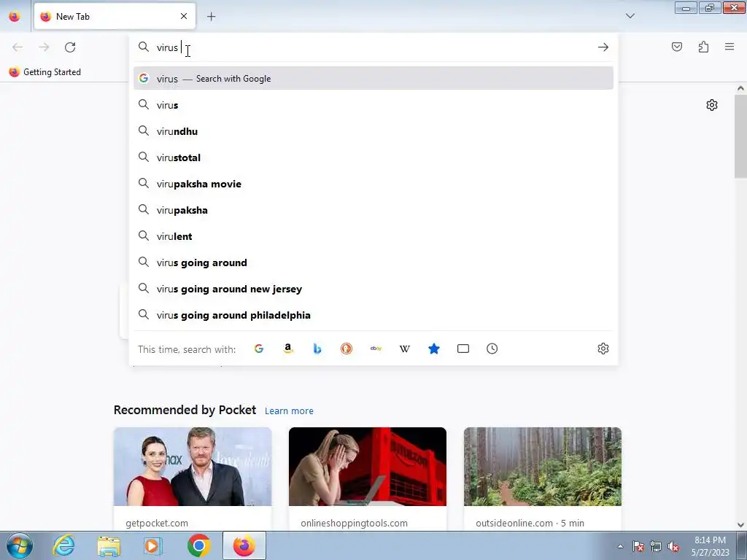Click the Go arrow in address bar
This screenshot has width=747, height=560.
(x=603, y=47)
